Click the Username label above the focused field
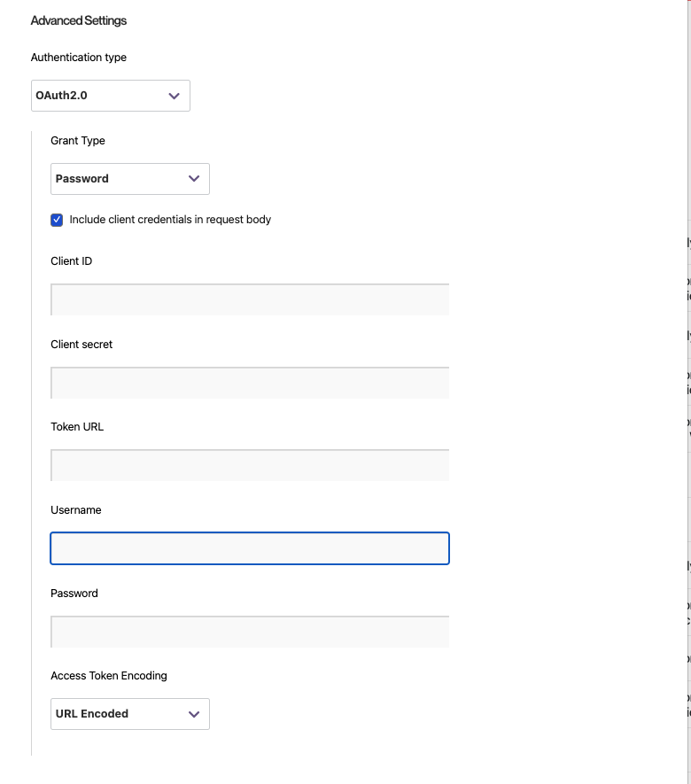691x784 pixels. point(75,509)
